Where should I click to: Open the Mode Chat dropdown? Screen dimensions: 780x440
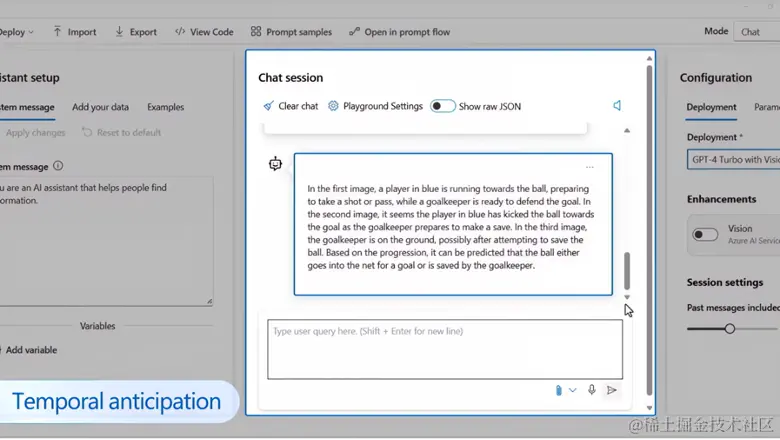click(x=757, y=32)
